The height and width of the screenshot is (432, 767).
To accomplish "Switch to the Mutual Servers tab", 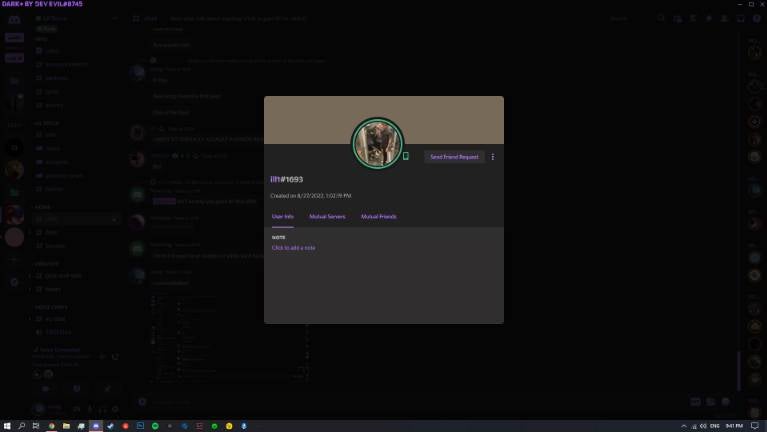I will pyautogui.click(x=327, y=216).
